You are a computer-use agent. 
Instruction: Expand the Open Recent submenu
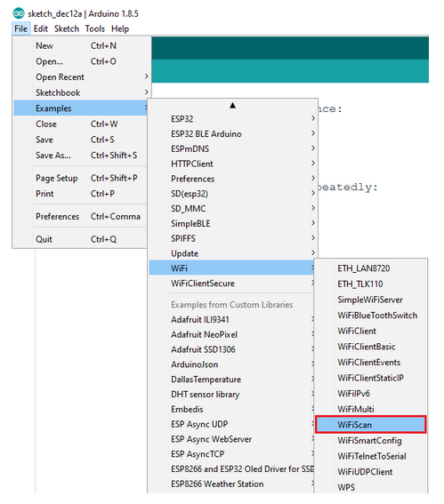click(x=80, y=77)
